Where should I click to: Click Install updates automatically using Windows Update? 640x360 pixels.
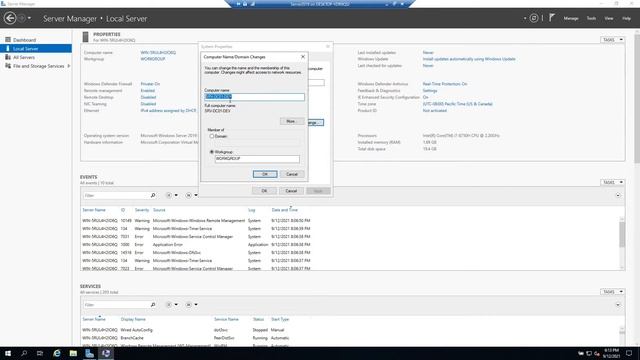(x=469, y=59)
